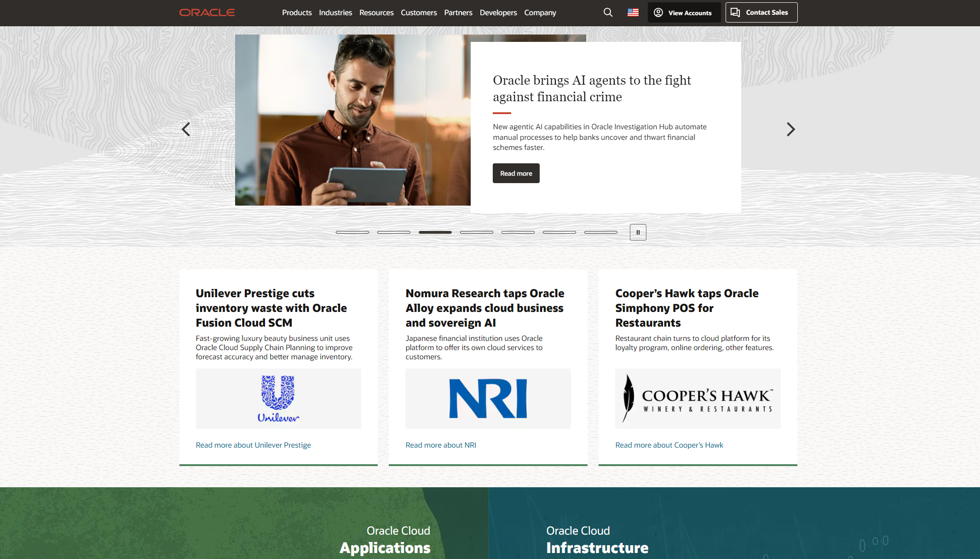Select the Unilever Prestige description text
This screenshot has width=980, height=559.
[x=274, y=347]
